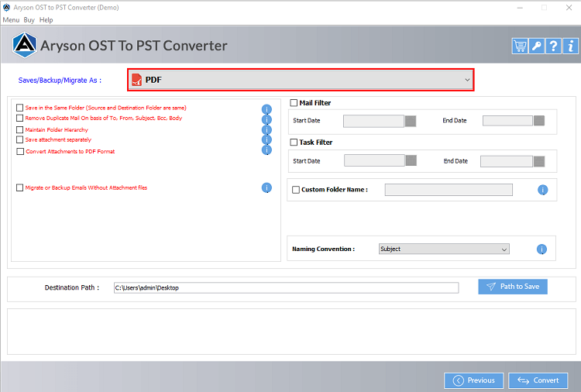Click the Saves/Backup/Migrate As label
Screen dimensions: 581x392
(x=60, y=81)
